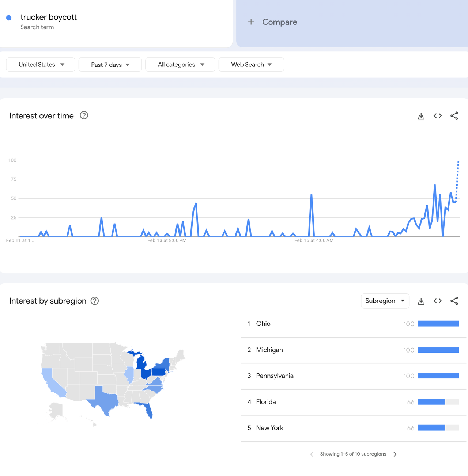This screenshot has width=468, height=476.
Task: Click embed icon for Interest over time
Action: coord(438,116)
